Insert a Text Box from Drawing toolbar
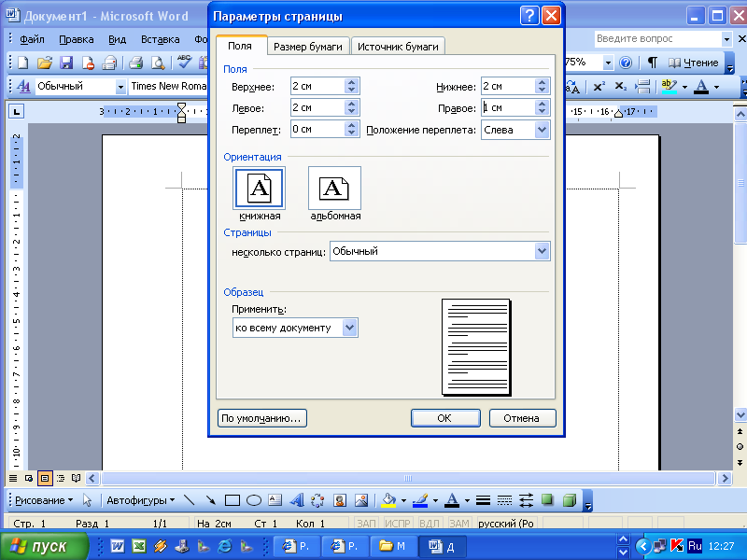This screenshot has width=747, height=560. point(275,500)
